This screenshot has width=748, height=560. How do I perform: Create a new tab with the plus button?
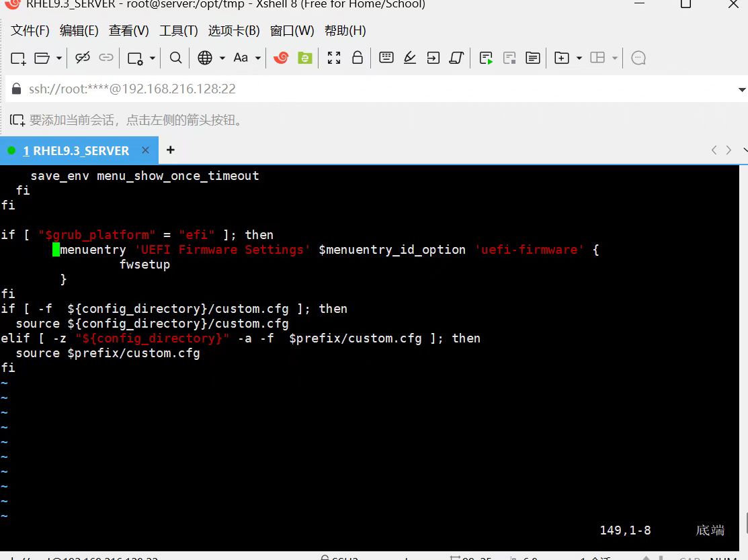click(x=170, y=150)
